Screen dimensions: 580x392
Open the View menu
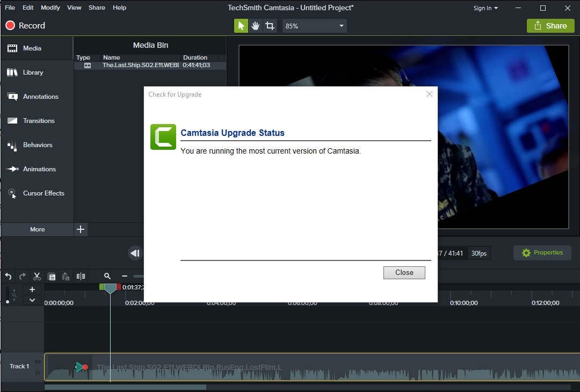[x=74, y=8]
